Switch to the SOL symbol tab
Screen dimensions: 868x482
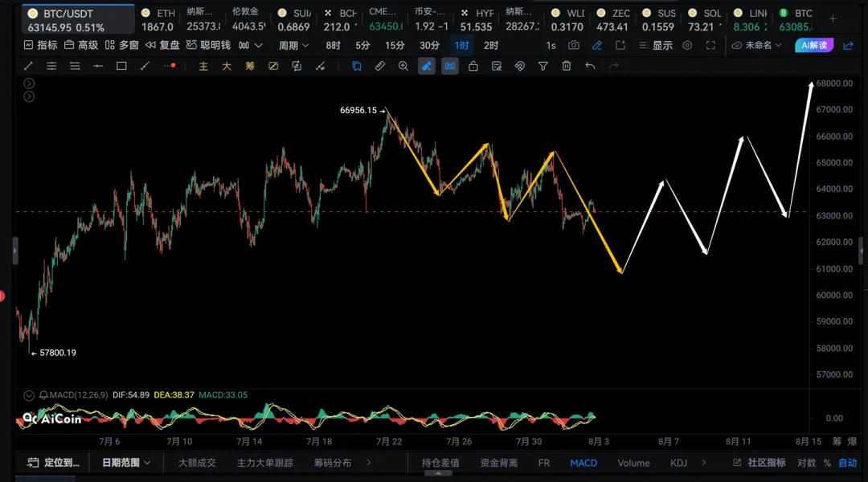tap(704, 20)
